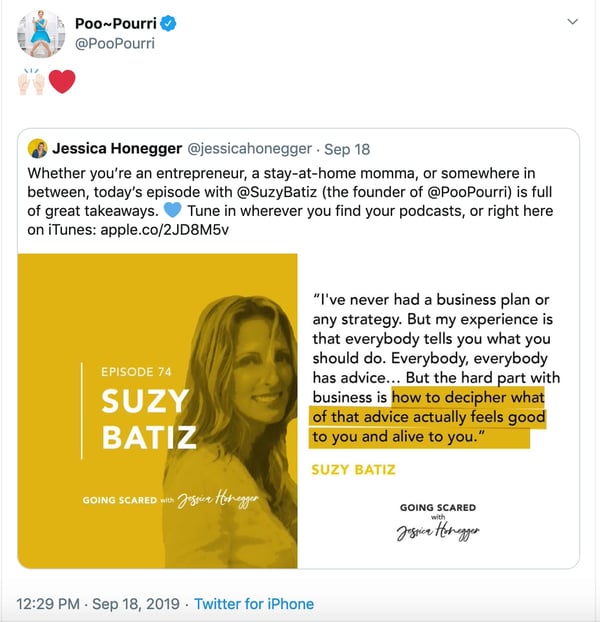Click the red heart emoji

click(62, 82)
